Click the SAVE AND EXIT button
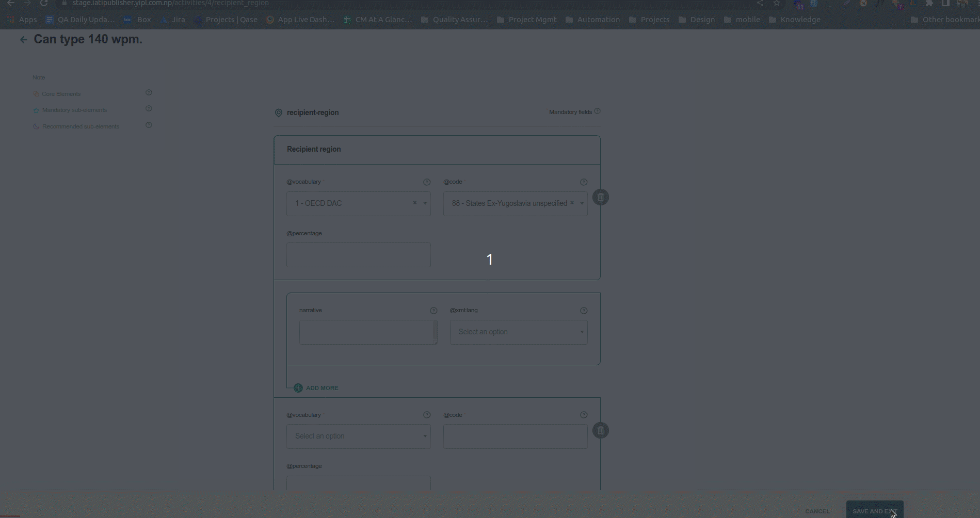Image resolution: width=980 pixels, height=518 pixels. 875,511
